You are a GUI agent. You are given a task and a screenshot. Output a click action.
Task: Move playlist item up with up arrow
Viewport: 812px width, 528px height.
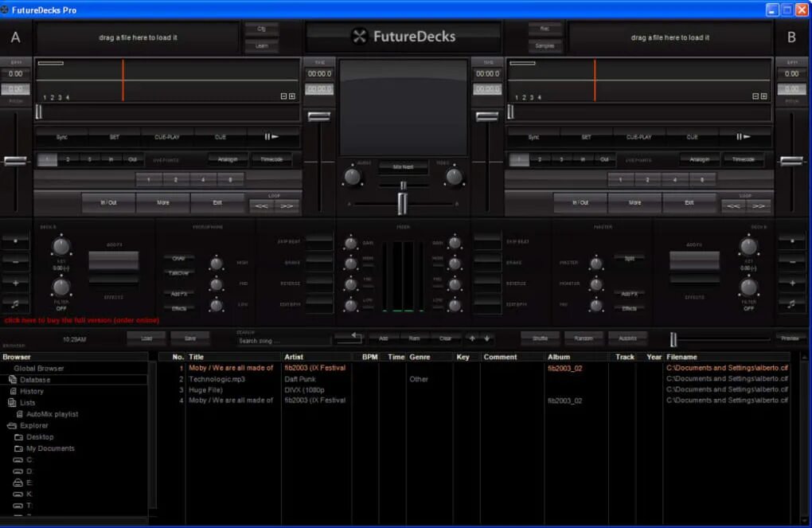tap(472, 338)
